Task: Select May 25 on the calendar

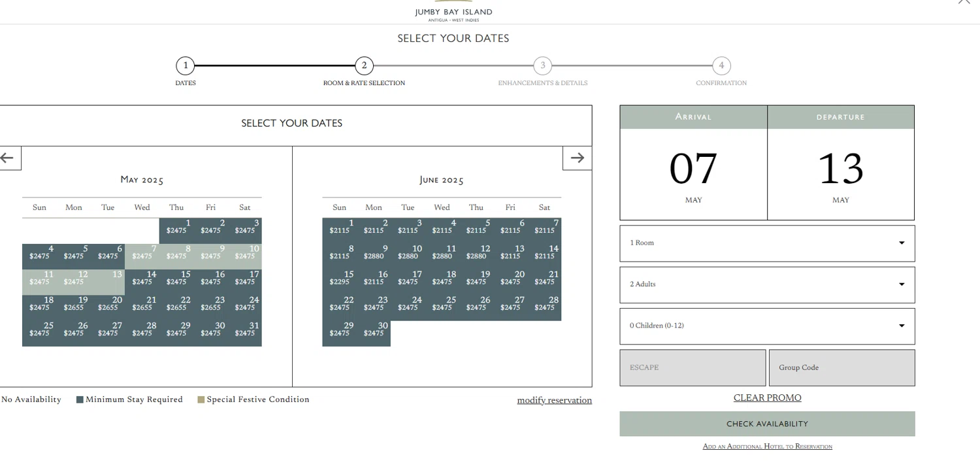Action: [x=39, y=333]
